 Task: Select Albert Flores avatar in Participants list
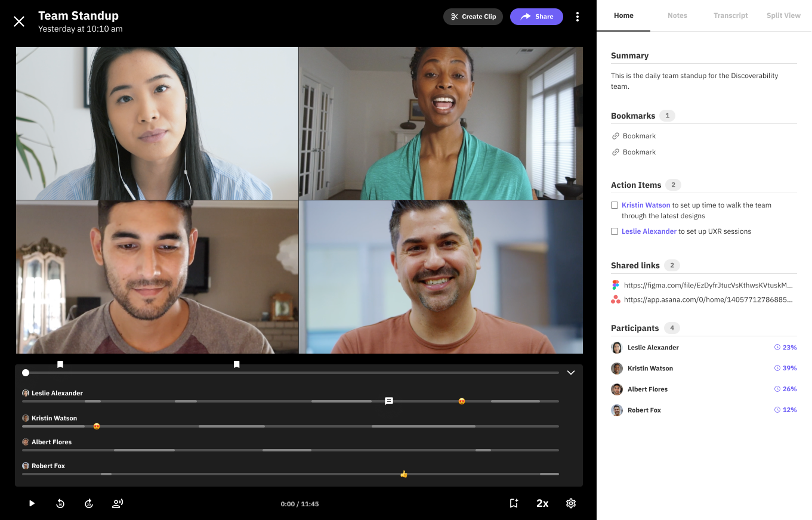click(x=617, y=389)
